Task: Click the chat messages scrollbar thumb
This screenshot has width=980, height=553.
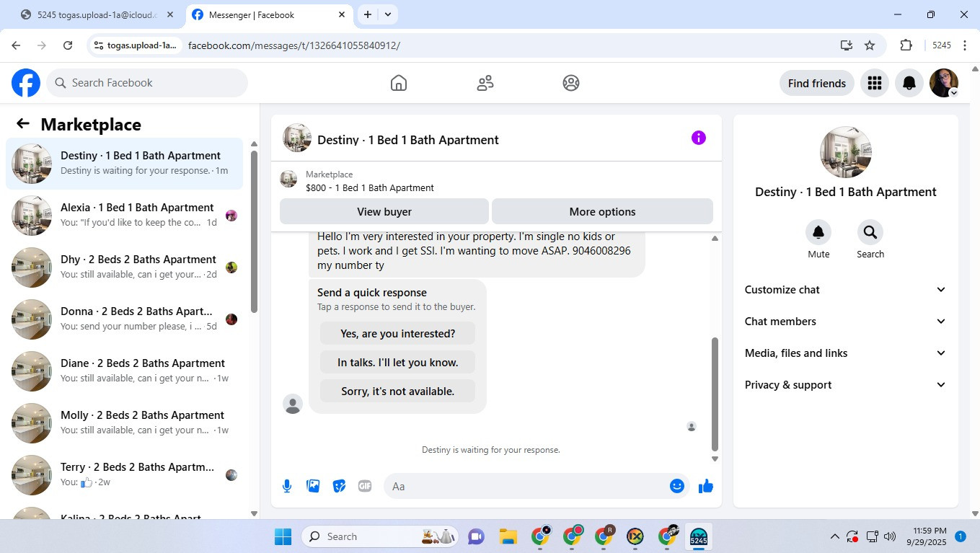Action: [715, 394]
